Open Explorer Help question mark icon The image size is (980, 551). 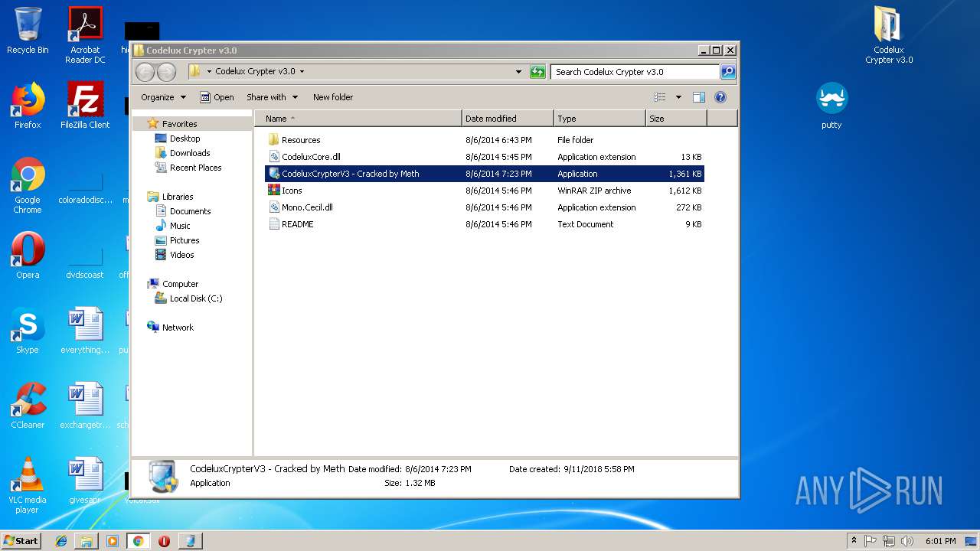point(720,97)
